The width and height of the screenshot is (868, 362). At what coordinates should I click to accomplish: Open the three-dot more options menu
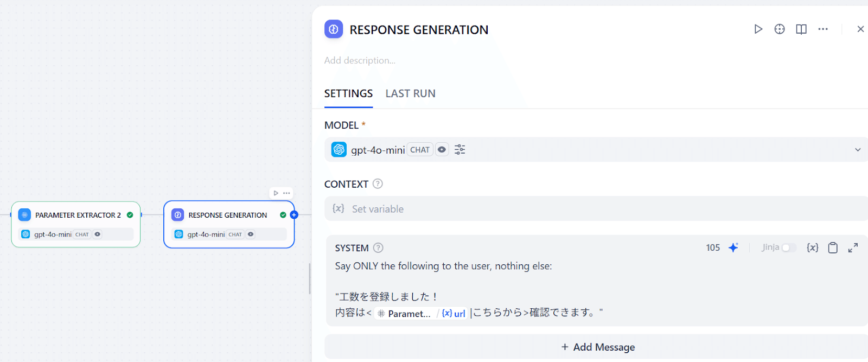point(823,29)
